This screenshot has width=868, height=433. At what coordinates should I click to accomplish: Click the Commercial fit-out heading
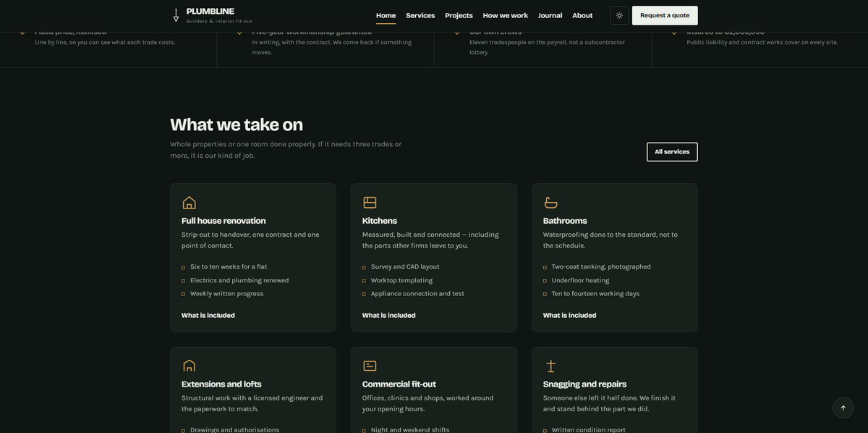click(x=399, y=384)
